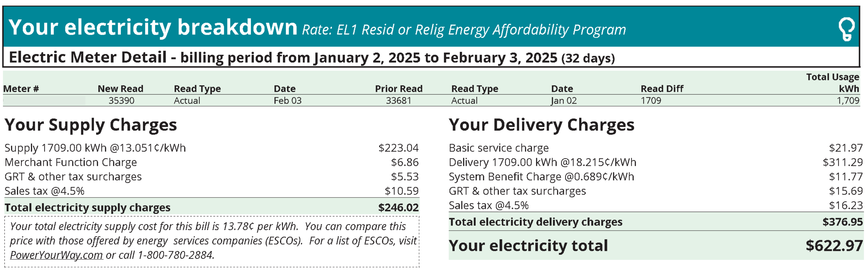The image size is (868, 274).
Task: Click the Read Diff value 1709
Action: 651,100
